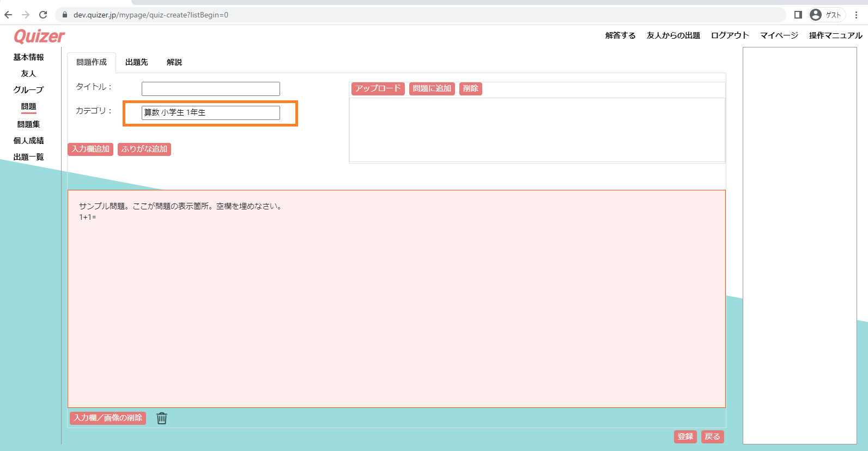868x451 pixels.
Task: Click the browser address bar URL
Action: pos(151,15)
